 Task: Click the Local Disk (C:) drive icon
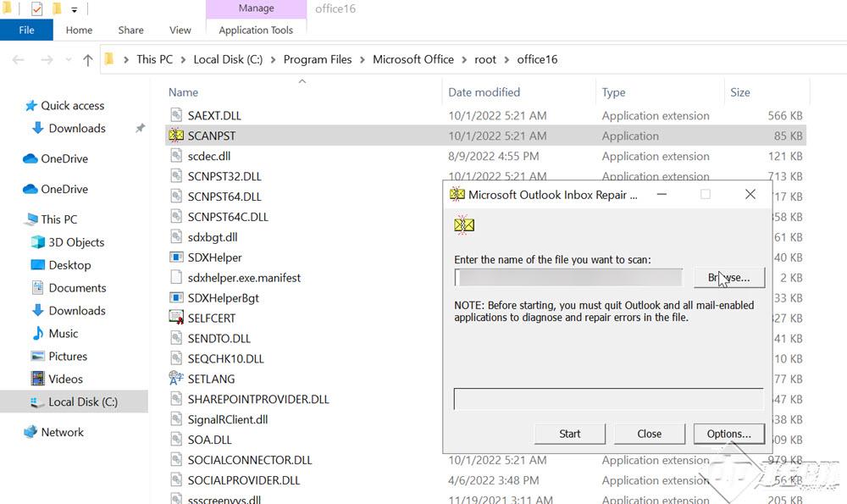coord(37,402)
